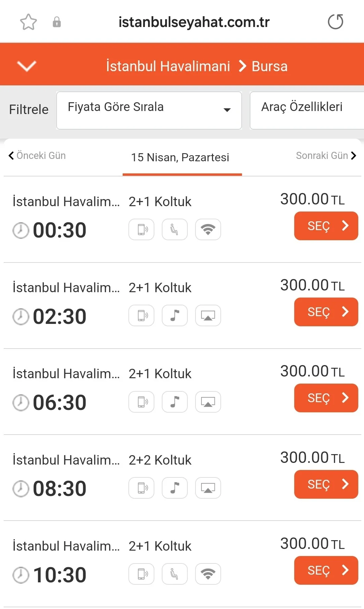Tap Wi-Fi icon on 00:30 trip
This screenshot has width=364, height=609.
208,229
